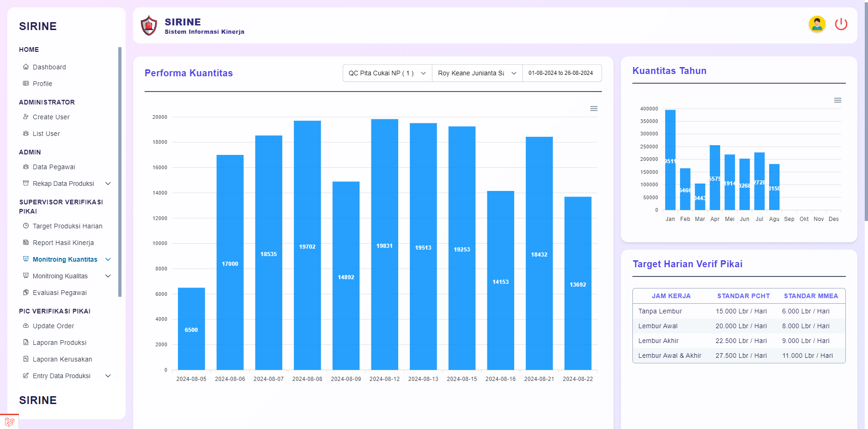Click the SIRINE title at sidebar top
868x429 pixels.
click(x=38, y=26)
